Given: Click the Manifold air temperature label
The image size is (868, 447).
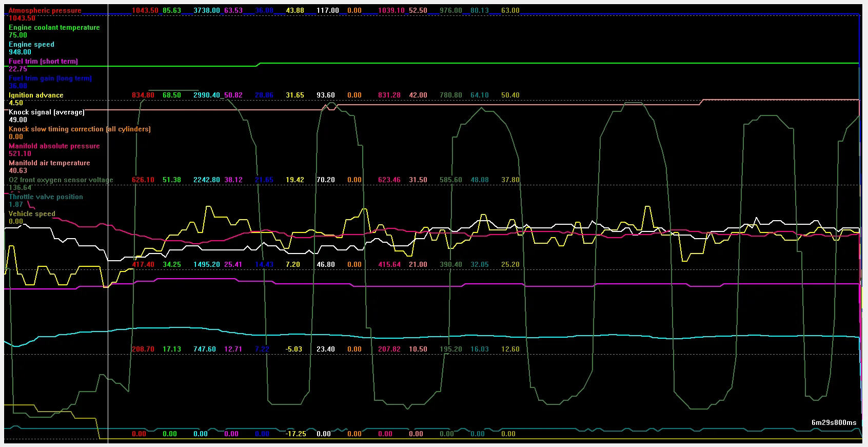Looking at the screenshot, I should (x=49, y=163).
